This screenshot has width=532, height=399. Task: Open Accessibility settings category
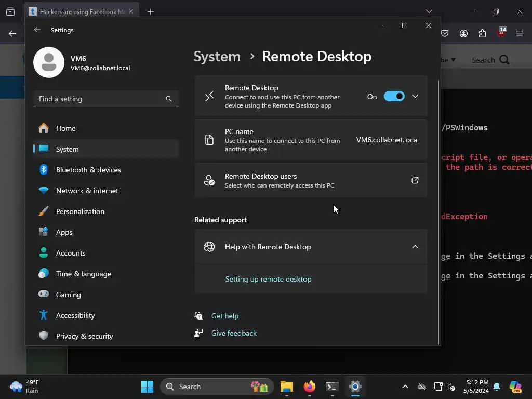(x=106, y=315)
